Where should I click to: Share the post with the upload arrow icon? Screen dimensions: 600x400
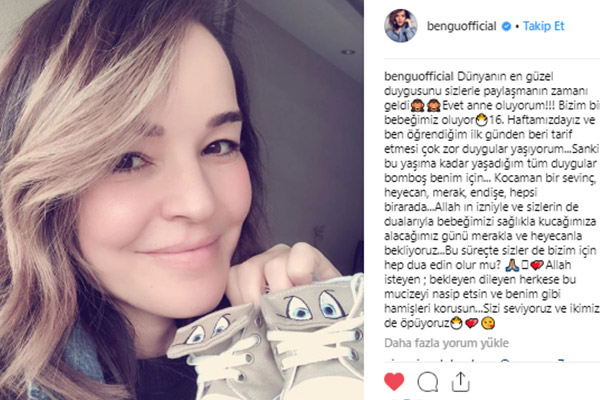(x=460, y=381)
